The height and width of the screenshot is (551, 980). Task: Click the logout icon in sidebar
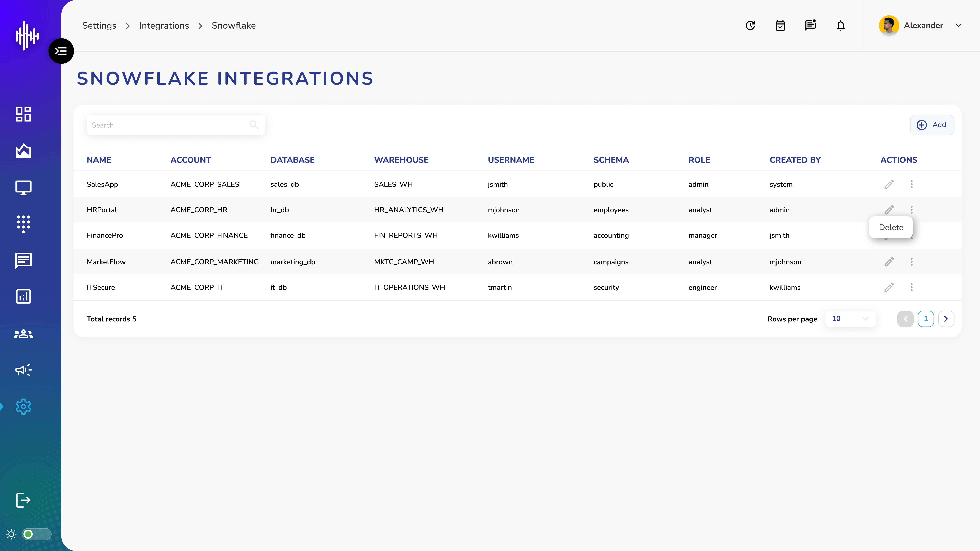point(23,500)
